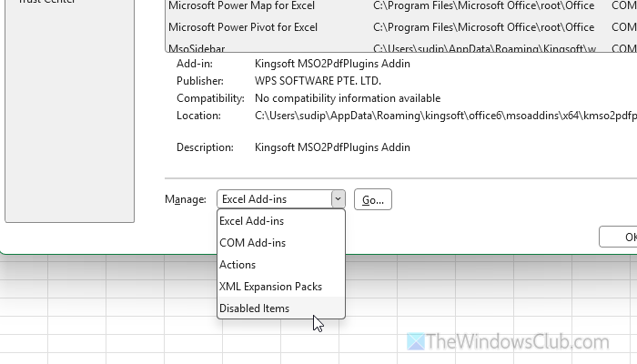Select MsoSidebar add-in row
Viewport: 637px width, 364px height.
pos(401,47)
